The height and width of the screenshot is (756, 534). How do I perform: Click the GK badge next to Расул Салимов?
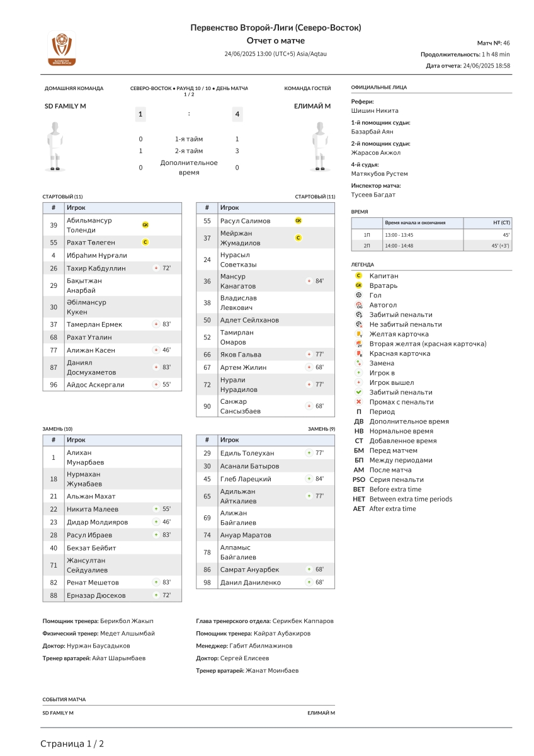tap(298, 221)
